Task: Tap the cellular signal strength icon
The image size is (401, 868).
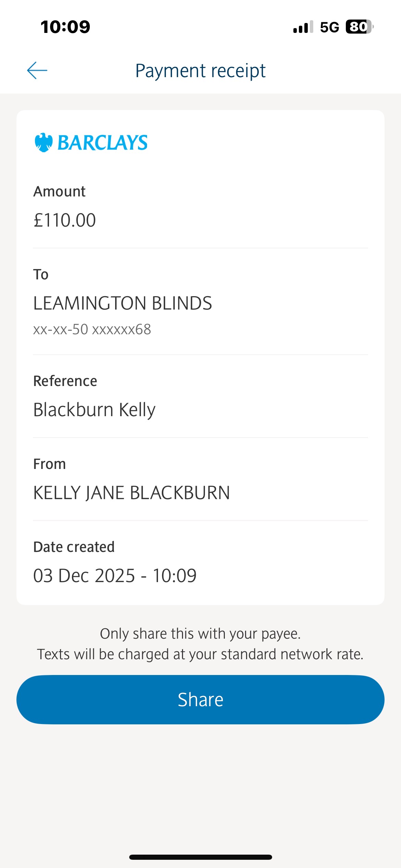Action: (x=303, y=27)
